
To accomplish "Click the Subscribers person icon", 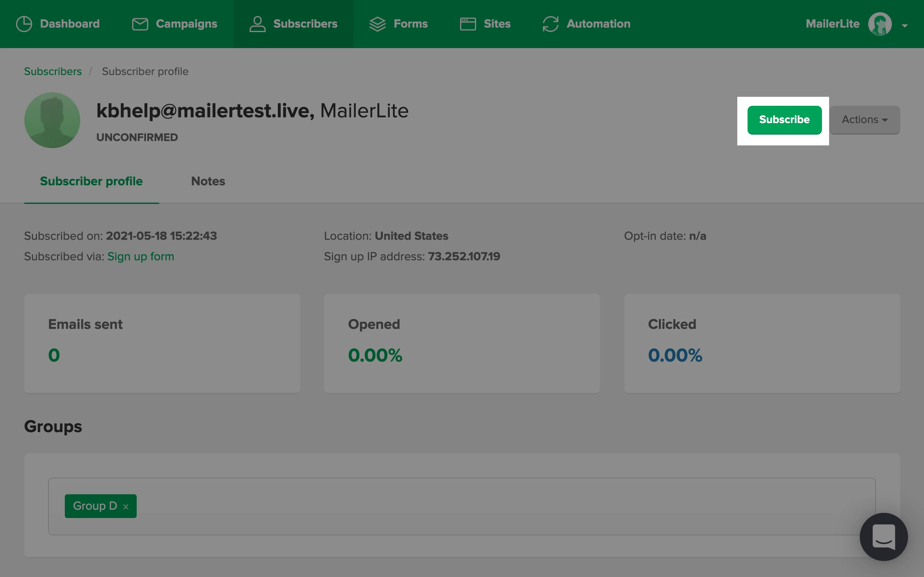I will click(257, 24).
